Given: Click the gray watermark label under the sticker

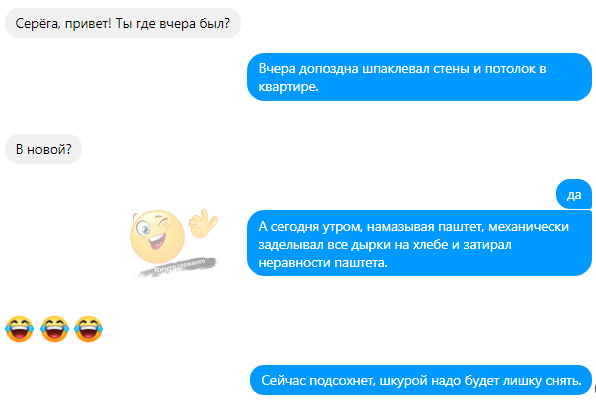Looking at the screenshot, I should click(x=178, y=267).
